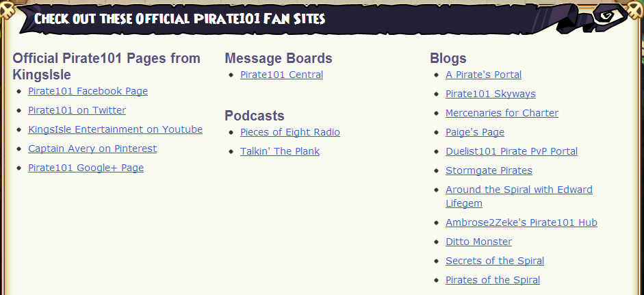Open KingsIsle Entertainment on Youtube link

click(x=115, y=129)
